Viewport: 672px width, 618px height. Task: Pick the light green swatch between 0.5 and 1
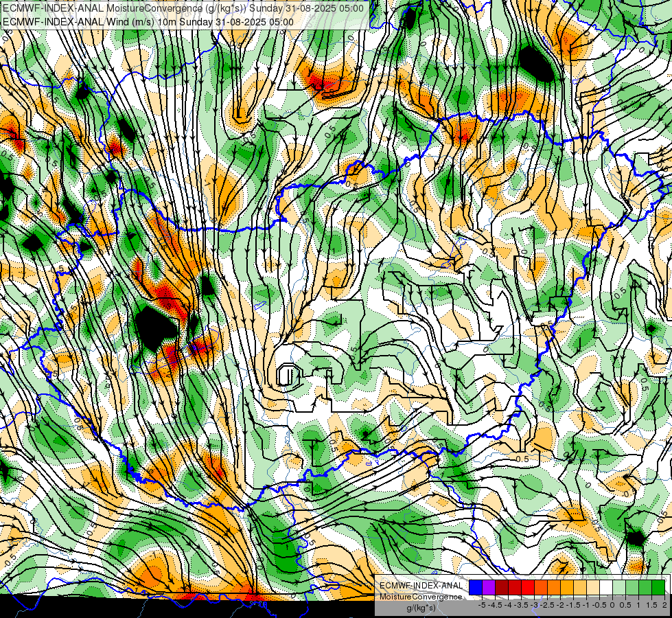pyautogui.click(x=632, y=588)
